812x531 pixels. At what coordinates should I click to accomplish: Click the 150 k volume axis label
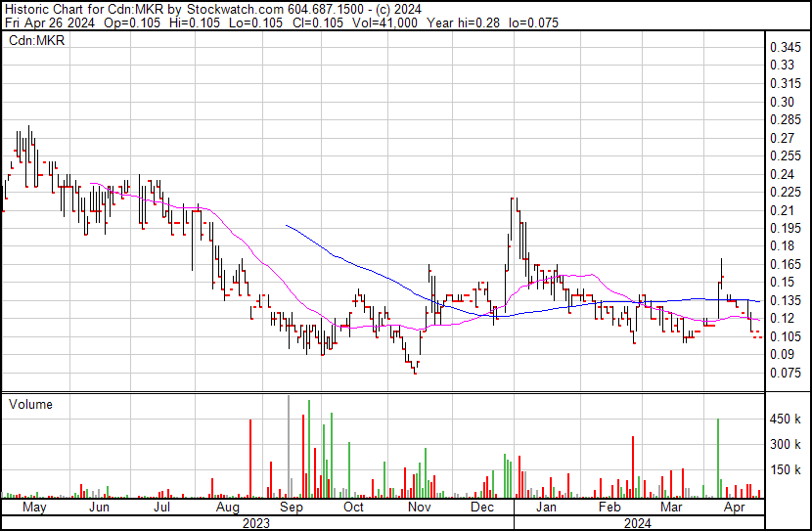pos(785,470)
